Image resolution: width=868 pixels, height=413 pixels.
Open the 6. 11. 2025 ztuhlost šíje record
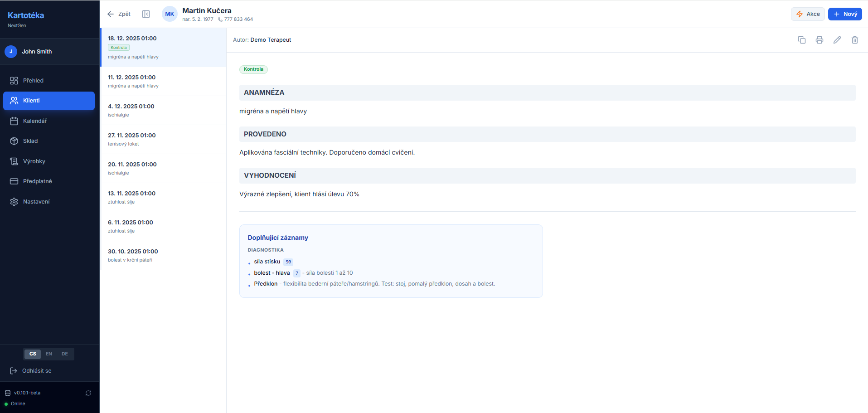coord(163,227)
